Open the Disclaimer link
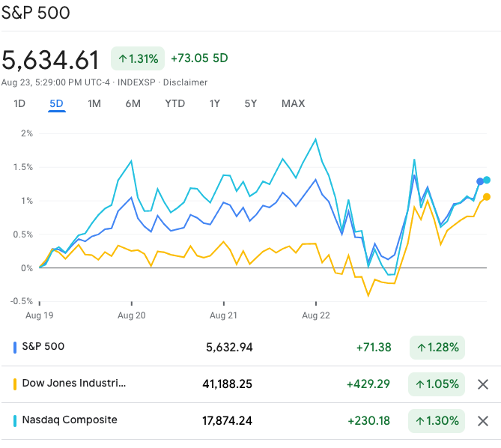 point(185,82)
